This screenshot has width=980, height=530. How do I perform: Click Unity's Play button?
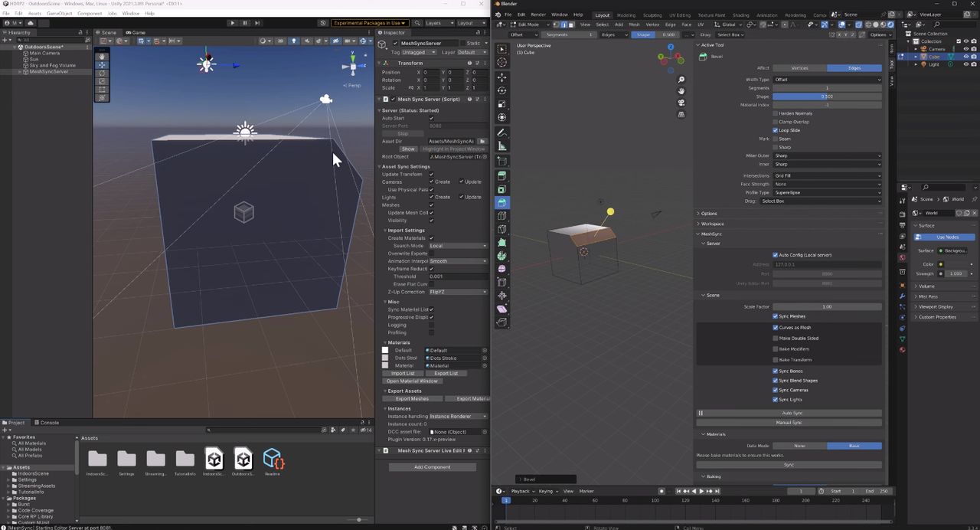click(233, 23)
